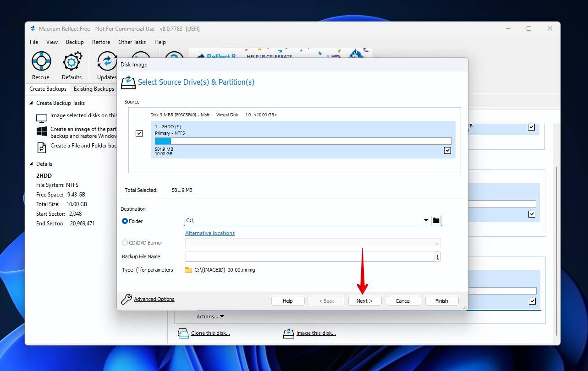Open Defaults gear icon in toolbar
Viewport: 588px width, 371px height.
pyautogui.click(x=72, y=61)
